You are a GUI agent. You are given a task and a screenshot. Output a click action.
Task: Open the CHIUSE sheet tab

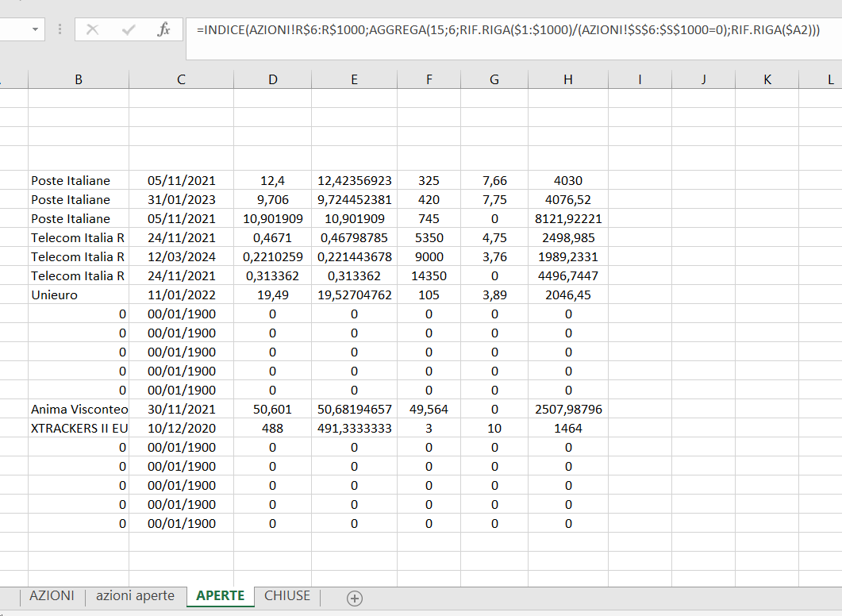287,595
